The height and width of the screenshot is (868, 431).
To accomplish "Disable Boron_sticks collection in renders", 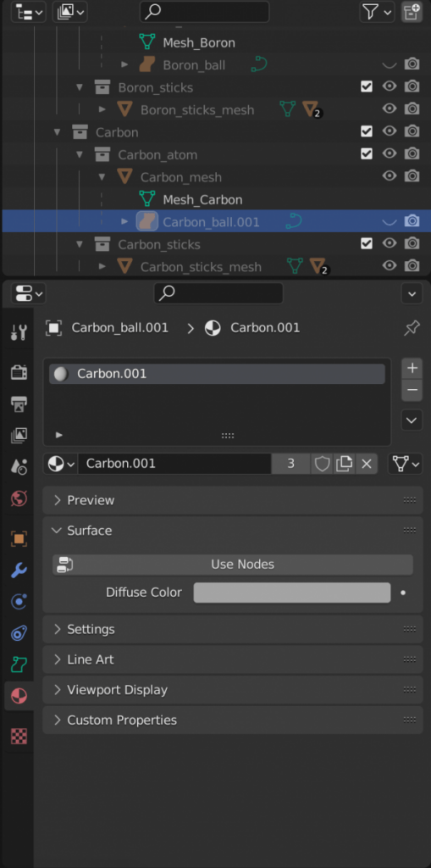I will point(412,86).
